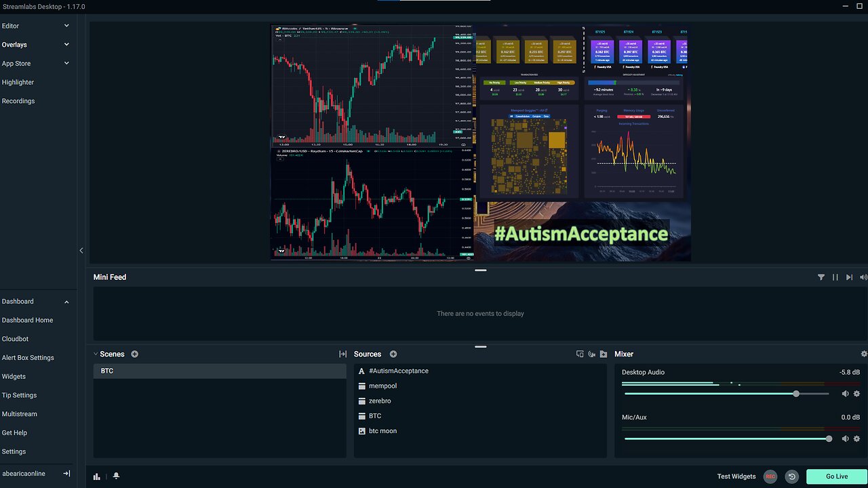Select the btc moon source
The width and height of the screenshot is (868, 488).
(x=480, y=430)
